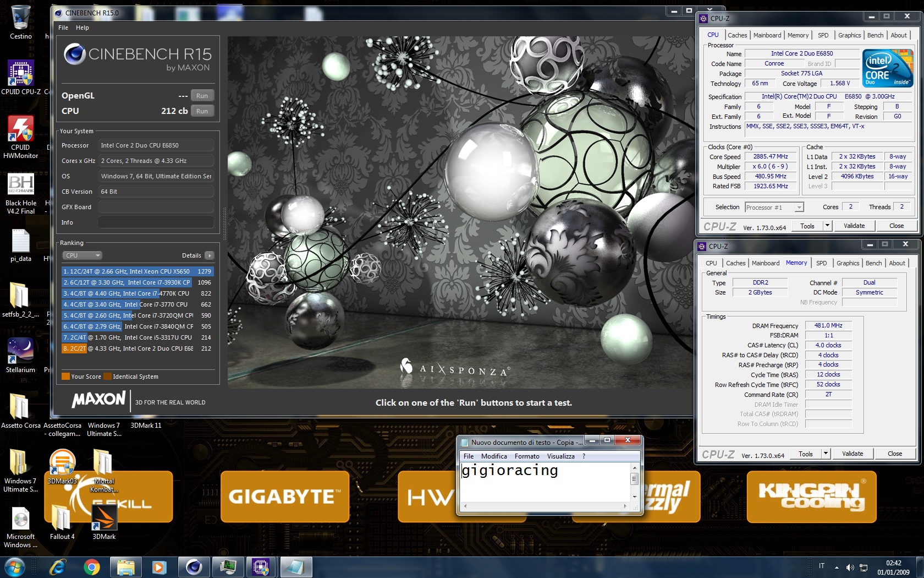The width and height of the screenshot is (924, 578).
Task: Expand ranking Details arrow button
Action: [x=209, y=255]
